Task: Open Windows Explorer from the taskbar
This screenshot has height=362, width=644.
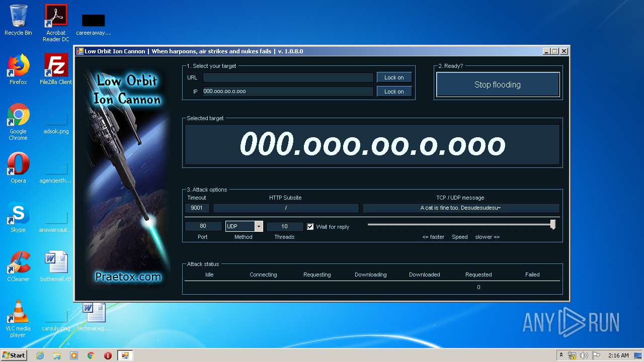Action: click(57, 355)
